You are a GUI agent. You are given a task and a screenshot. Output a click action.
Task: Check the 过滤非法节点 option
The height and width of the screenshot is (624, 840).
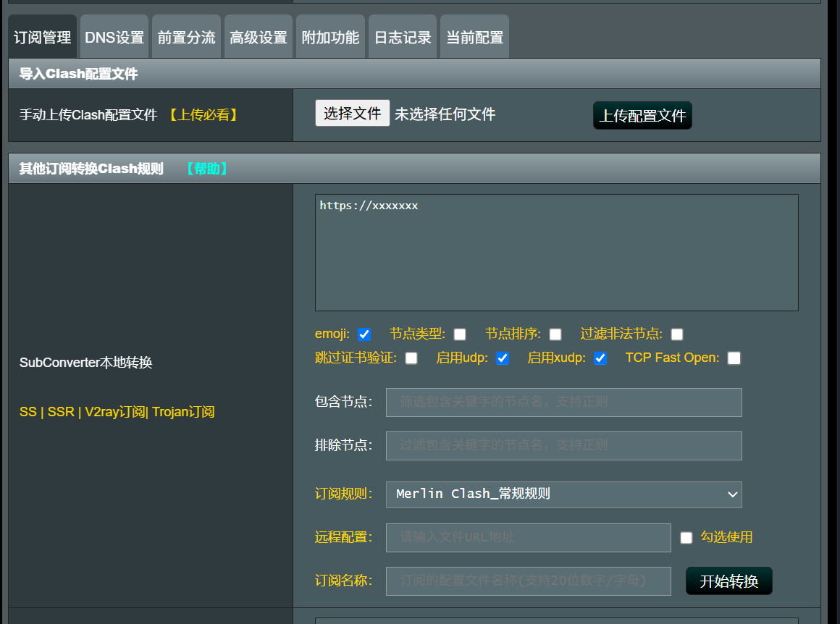pos(677,334)
